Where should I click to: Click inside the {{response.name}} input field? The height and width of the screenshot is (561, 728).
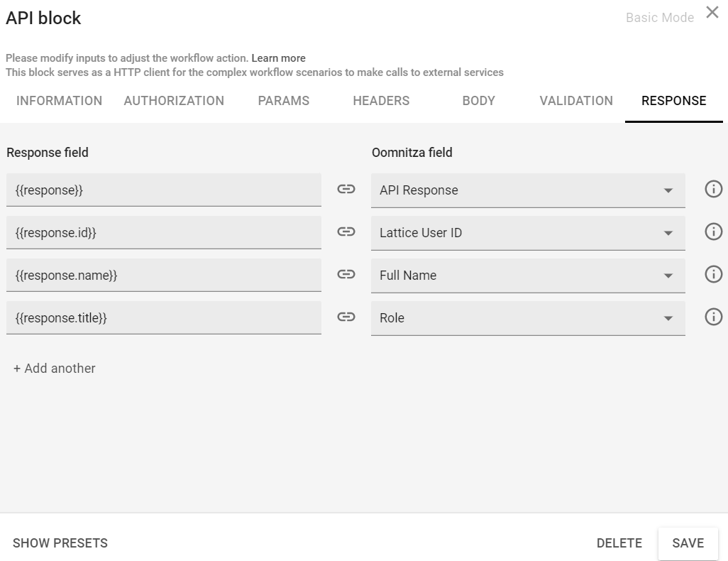click(x=163, y=275)
